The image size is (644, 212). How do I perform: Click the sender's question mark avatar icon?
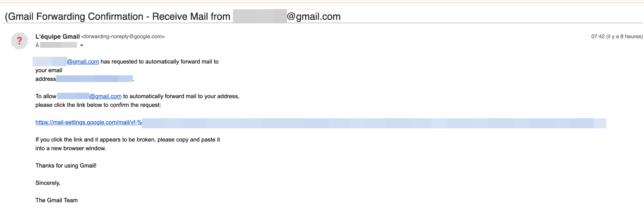click(19, 41)
